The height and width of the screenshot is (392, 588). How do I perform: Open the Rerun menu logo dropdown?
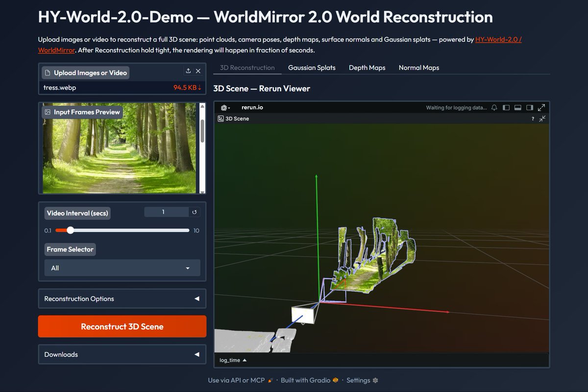[225, 107]
